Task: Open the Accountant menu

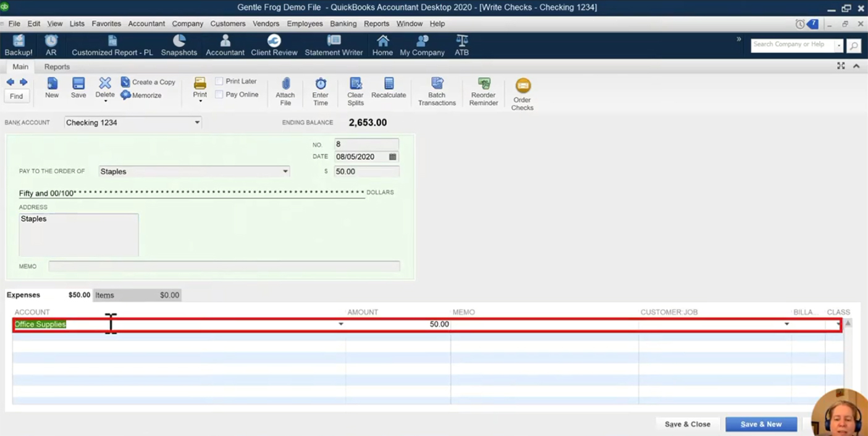Action: [146, 24]
